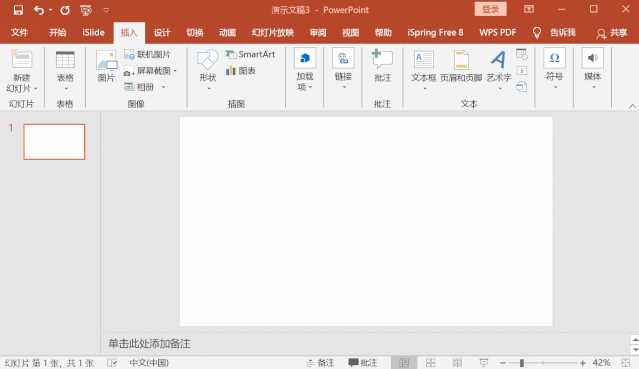639x369 pixels.
Task: Open the 加载项 add-ins dropdown
Action: [x=305, y=70]
